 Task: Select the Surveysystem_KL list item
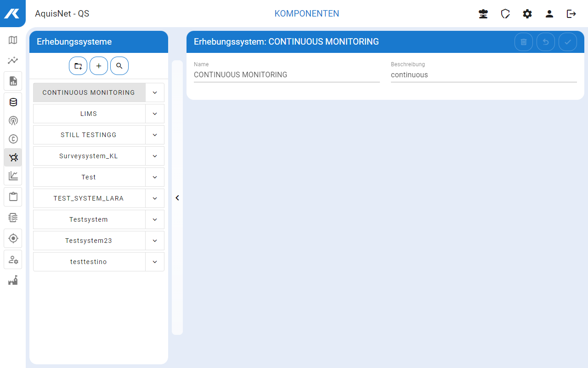(89, 156)
